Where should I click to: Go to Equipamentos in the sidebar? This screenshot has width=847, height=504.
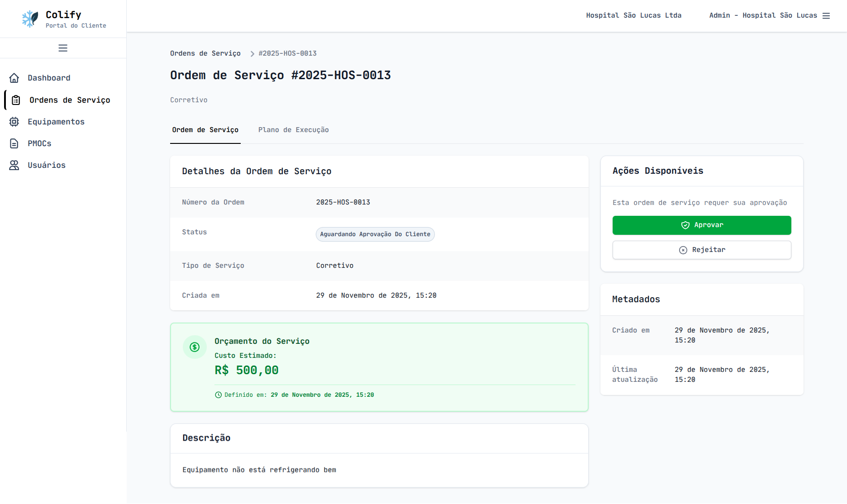pos(56,122)
